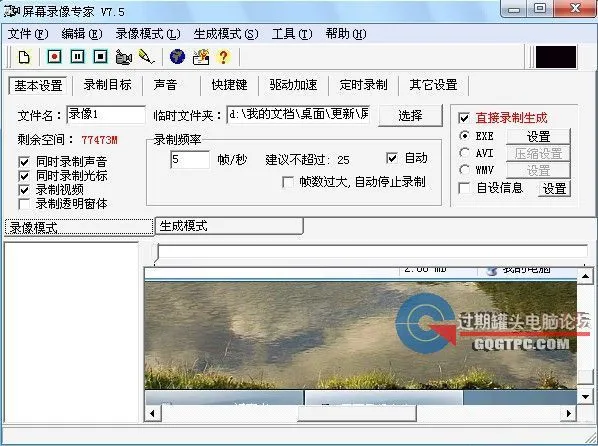Click the empty recording file list panel
This screenshot has width=598, height=446.
pyautogui.click(x=71, y=332)
